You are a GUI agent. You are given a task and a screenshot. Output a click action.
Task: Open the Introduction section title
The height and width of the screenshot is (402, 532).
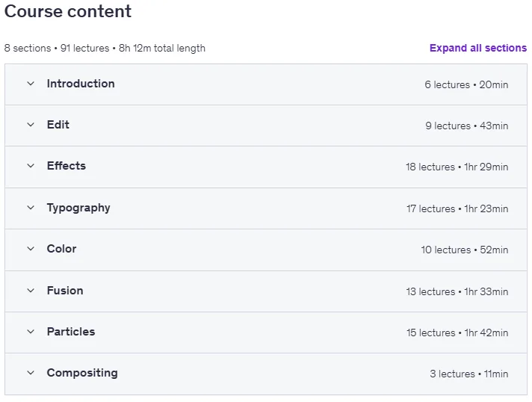point(81,84)
